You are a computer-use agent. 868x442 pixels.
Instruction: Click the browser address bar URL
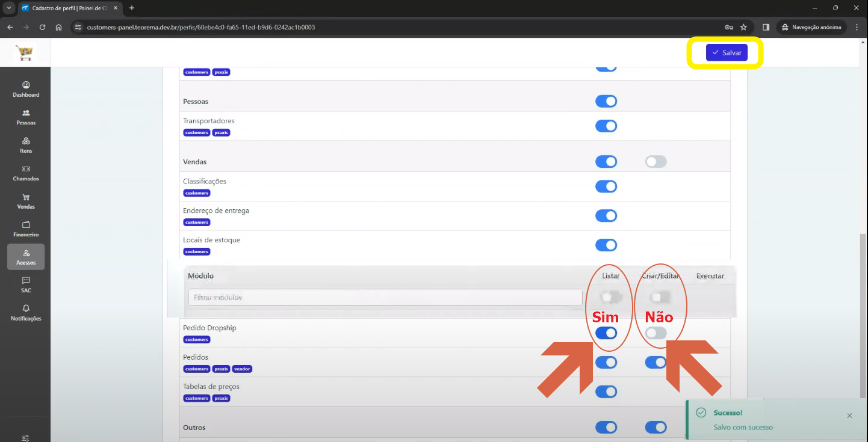tap(200, 27)
